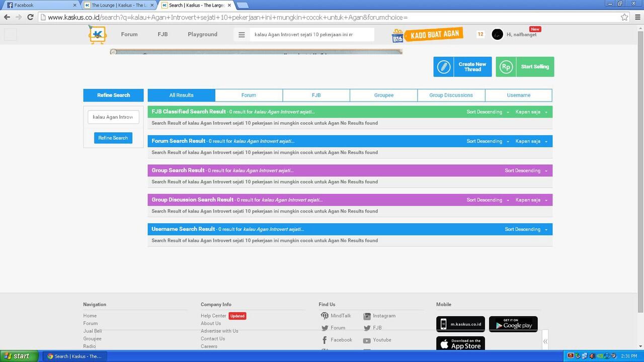
Task: Click the browser Forward arrow
Action: tap(19, 17)
